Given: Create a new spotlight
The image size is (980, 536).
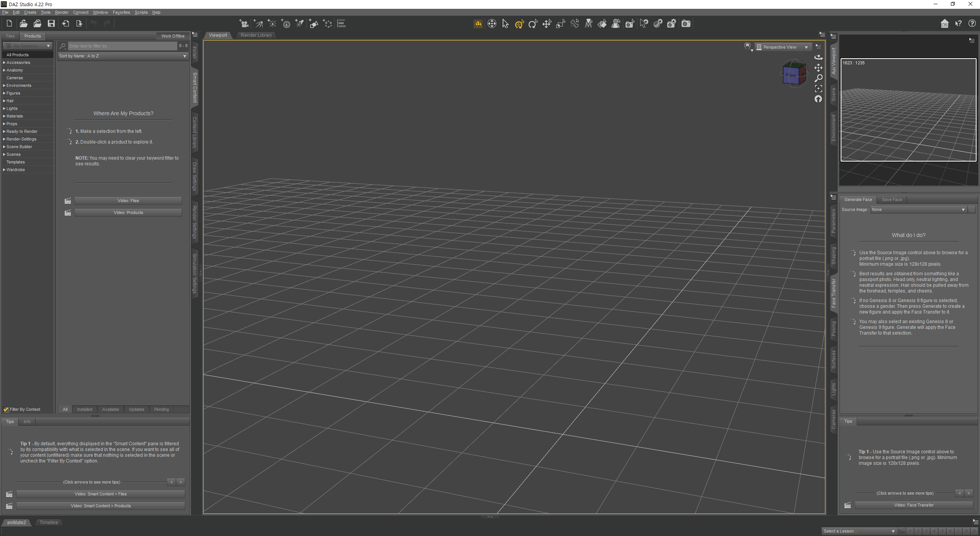Looking at the screenshot, I should coord(300,24).
